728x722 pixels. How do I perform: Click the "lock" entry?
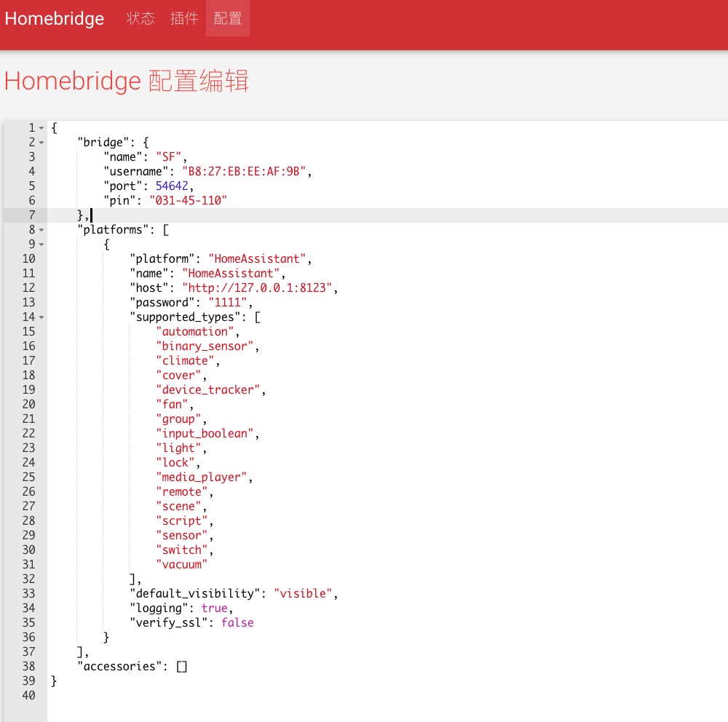(175, 462)
